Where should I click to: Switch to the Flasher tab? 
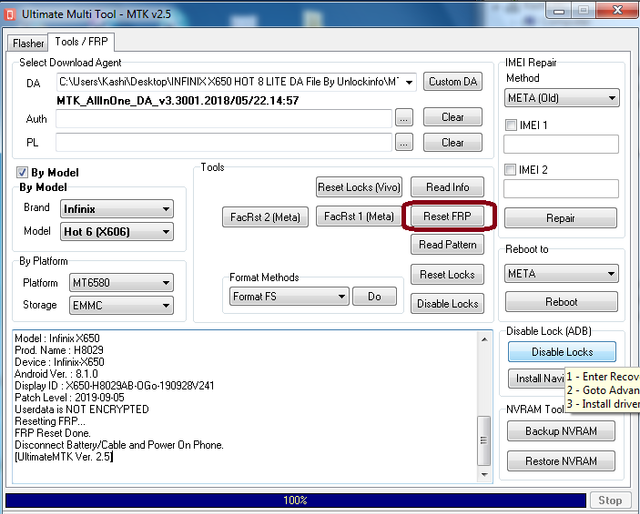[28, 43]
